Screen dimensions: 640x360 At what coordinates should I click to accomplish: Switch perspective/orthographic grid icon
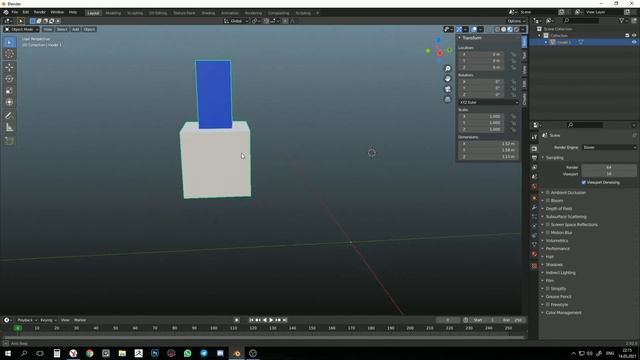click(x=448, y=99)
